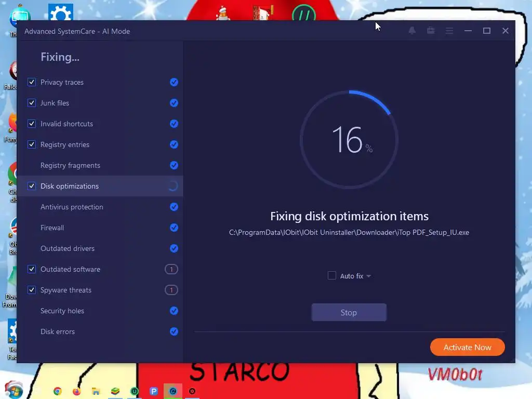Uncheck the Invalid shortcuts checkbox
The height and width of the screenshot is (399, 532).
tap(32, 124)
